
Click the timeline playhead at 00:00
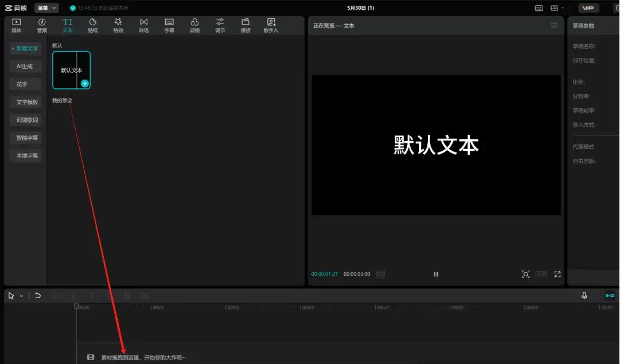click(x=76, y=306)
